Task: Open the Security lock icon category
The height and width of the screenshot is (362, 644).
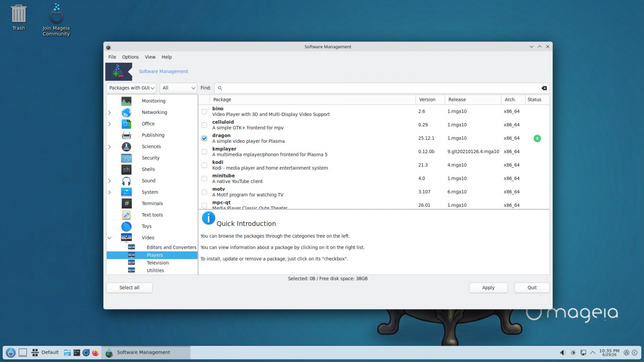Action: pyautogui.click(x=126, y=158)
